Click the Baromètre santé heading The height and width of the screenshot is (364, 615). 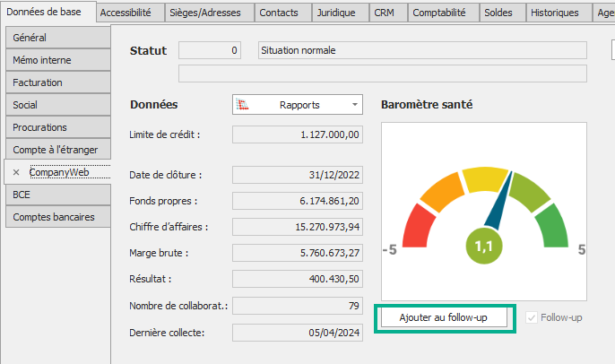click(427, 105)
